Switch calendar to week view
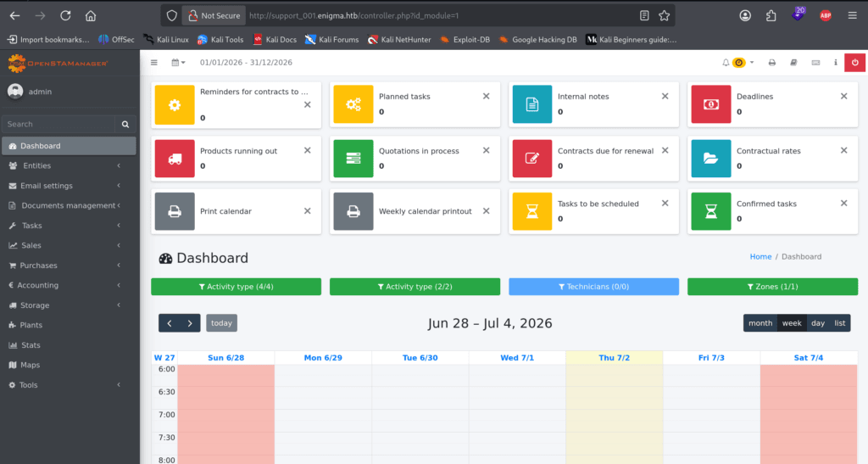Image resolution: width=868 pixels, height=464 pixels. pos(792,323)
